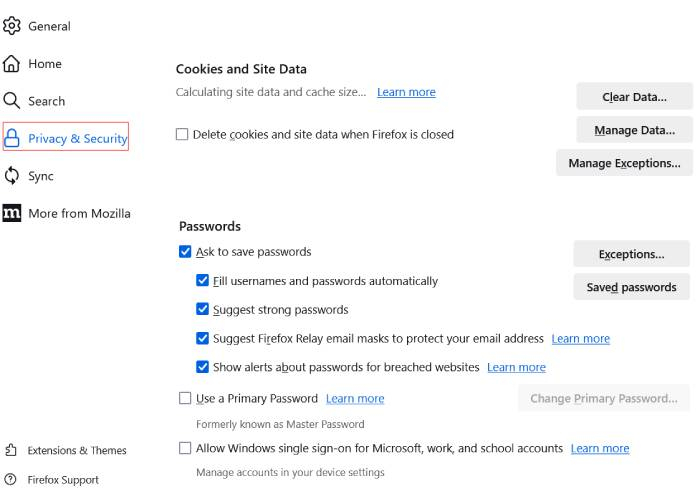Click the Mozilla 'm' logo icon
The image size is (700, 491).
[12, 213]
